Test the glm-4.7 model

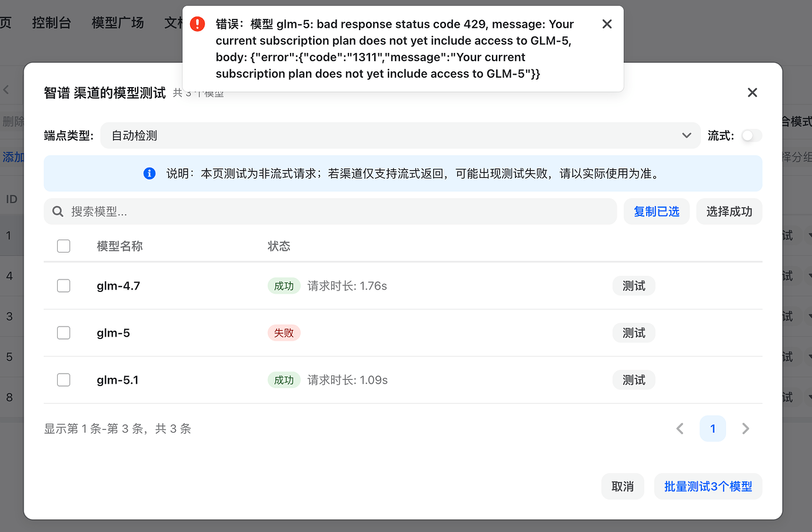(x=634, y=286)
